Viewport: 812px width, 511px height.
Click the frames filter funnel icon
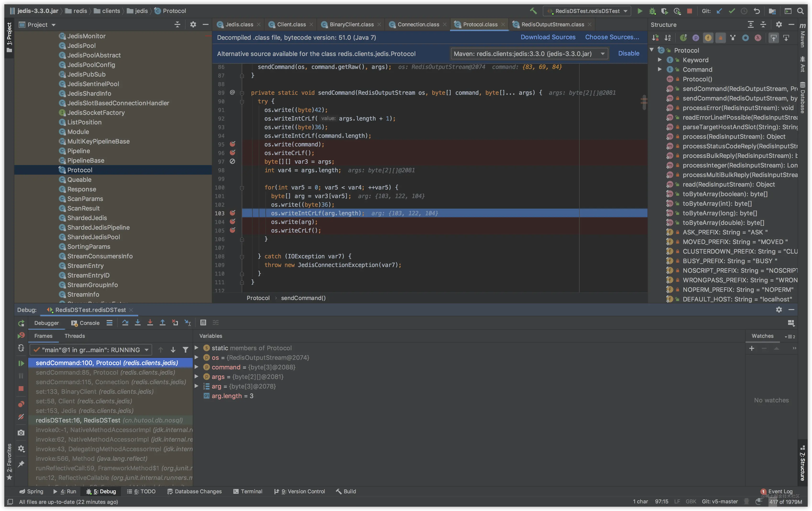186,350
